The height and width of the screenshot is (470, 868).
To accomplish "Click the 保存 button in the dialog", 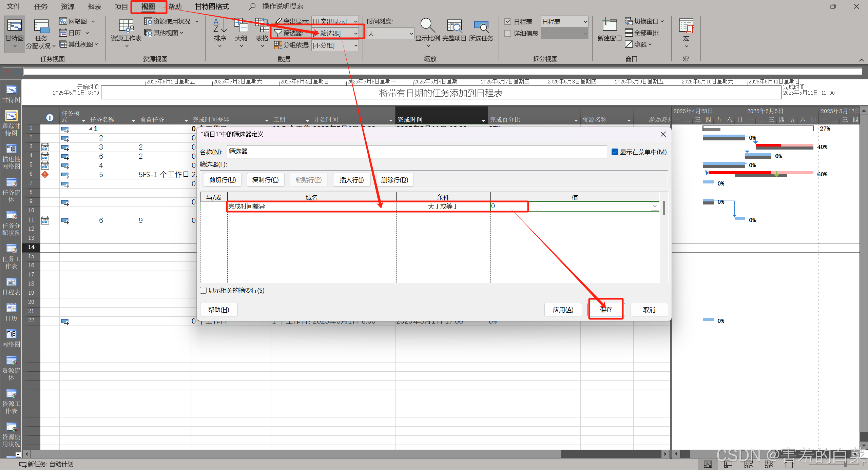I will coord(606,310).
